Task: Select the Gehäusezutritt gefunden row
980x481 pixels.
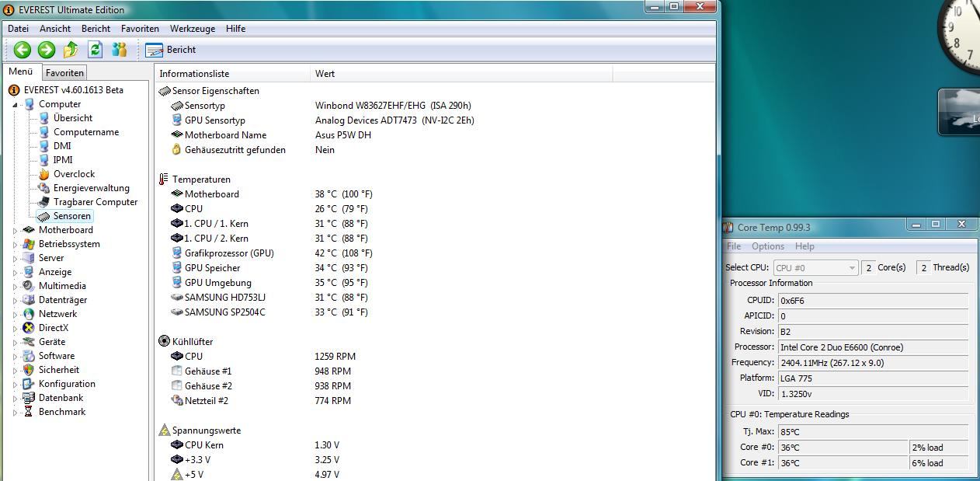Action: pyautogui.click(x=435, y=150)
